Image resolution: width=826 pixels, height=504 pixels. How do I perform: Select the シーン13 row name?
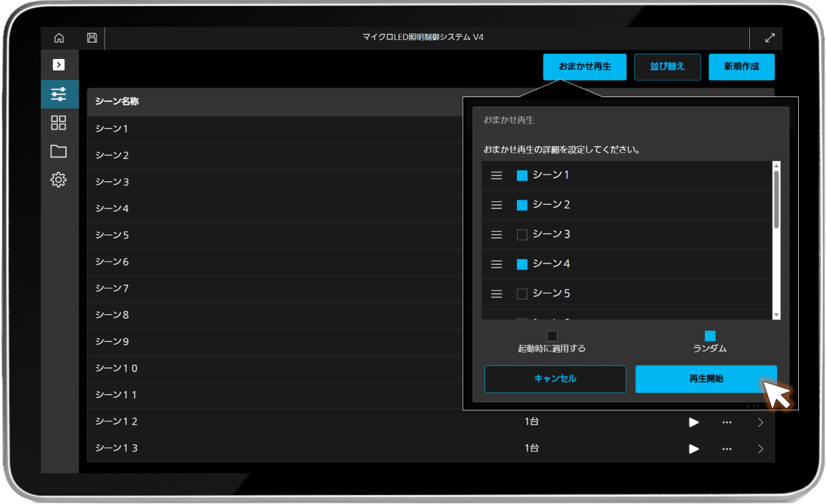tap(116, 448)
